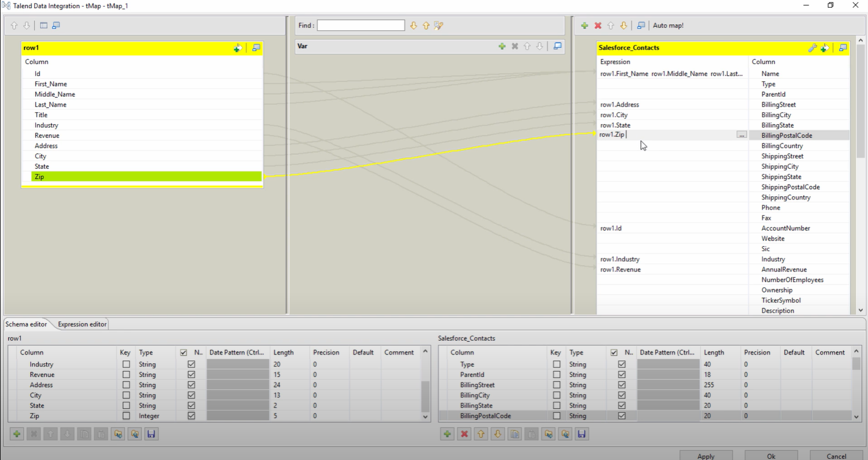Add column to row1 schema

[x=17, y=434]
